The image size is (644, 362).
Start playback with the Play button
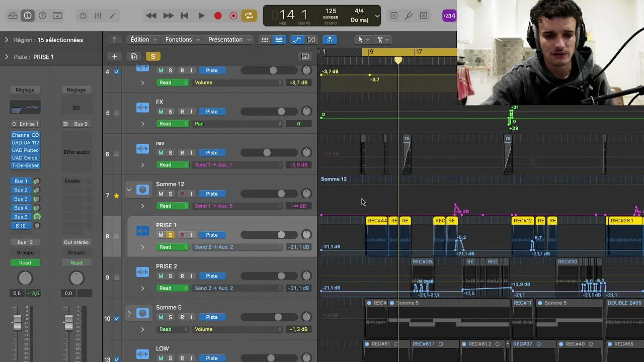[x=201, y=16]
